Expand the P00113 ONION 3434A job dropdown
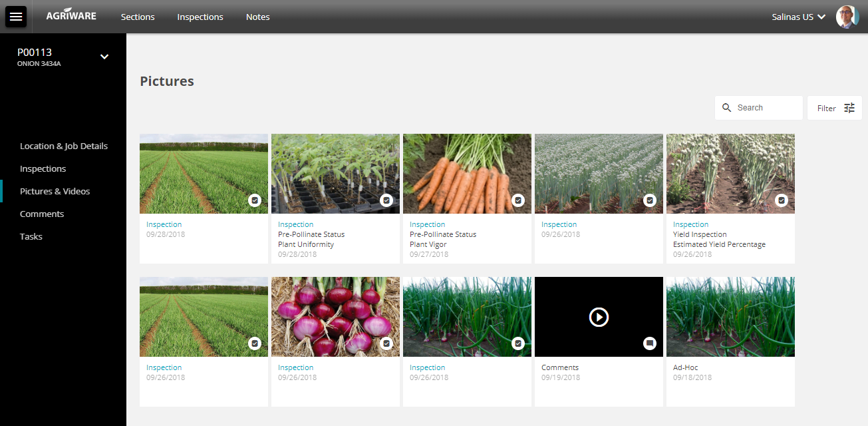 tap(104, 57)
